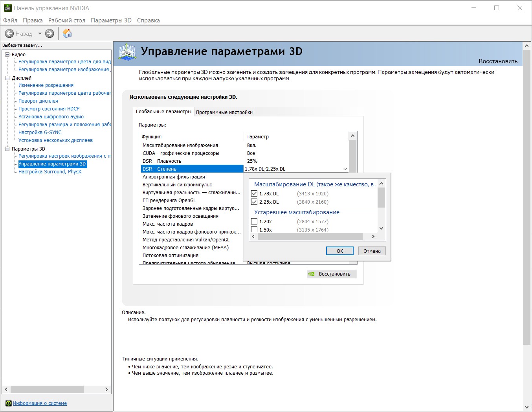Open the Правка menu

point(33,20)
